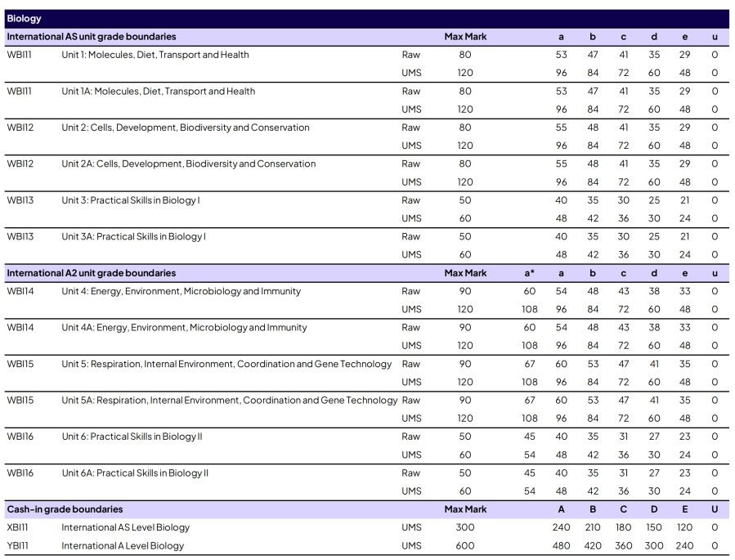The width and height of the screenshot is (735, 560).
Task: Click Unit 5A: Respiration, Internal Environment row title
Action: [229, 400]
